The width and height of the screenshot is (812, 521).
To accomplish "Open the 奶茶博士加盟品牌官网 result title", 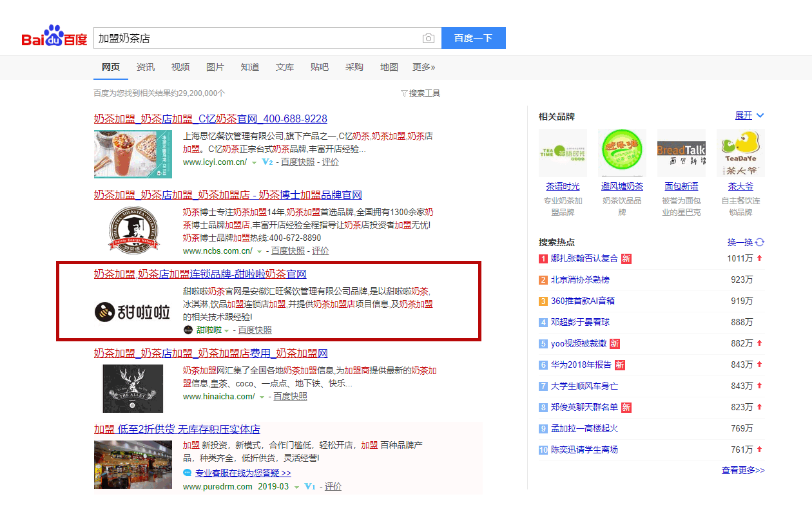I will (x=228, y=195).
